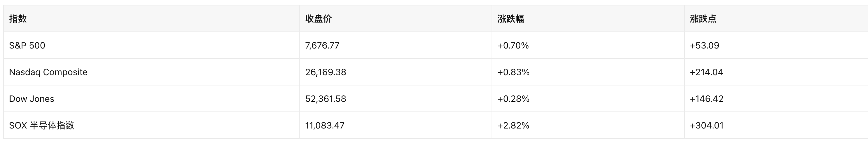Click the 涨跌点 column header
This screenshot has height=142, width=868.
pyautogui.click(x=776, y=19)
